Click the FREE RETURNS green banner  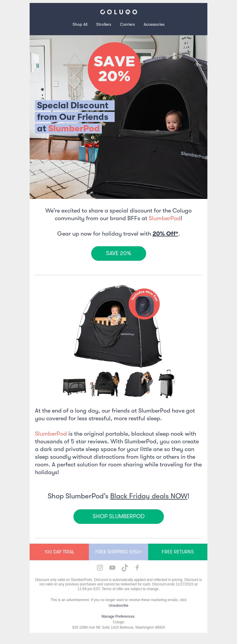(x=178, y=552)
